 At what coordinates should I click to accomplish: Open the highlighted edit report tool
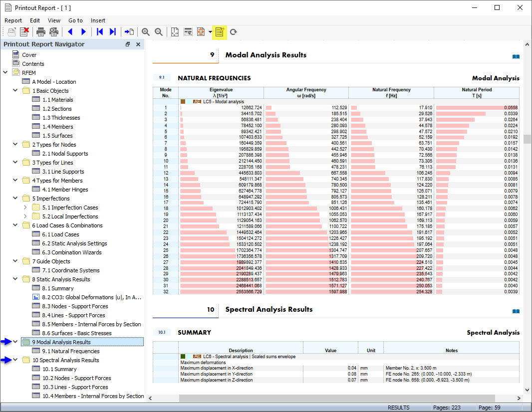220,32
